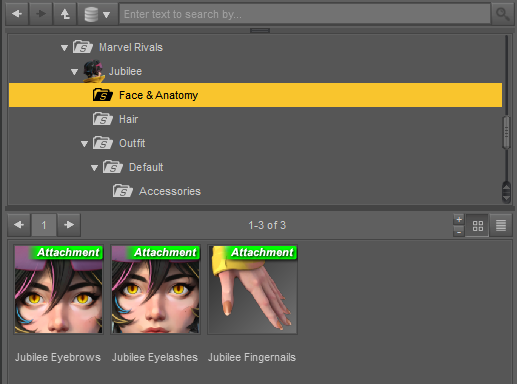The width and height of the screenshot is (517, 384).
Task: Collapse the Outfit folder arrow
Action: 84,144
